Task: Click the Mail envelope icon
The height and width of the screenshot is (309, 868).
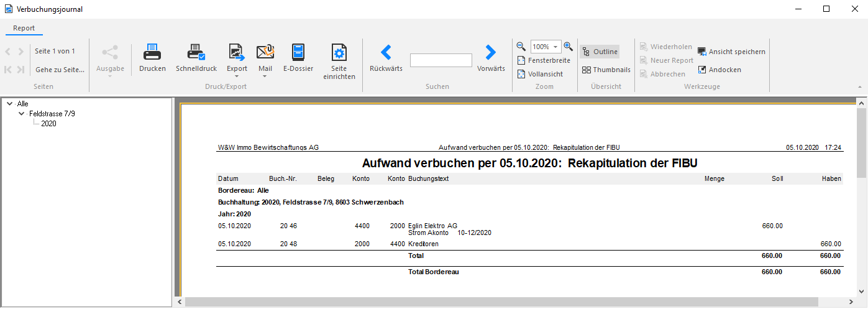Action: (265, 52)
